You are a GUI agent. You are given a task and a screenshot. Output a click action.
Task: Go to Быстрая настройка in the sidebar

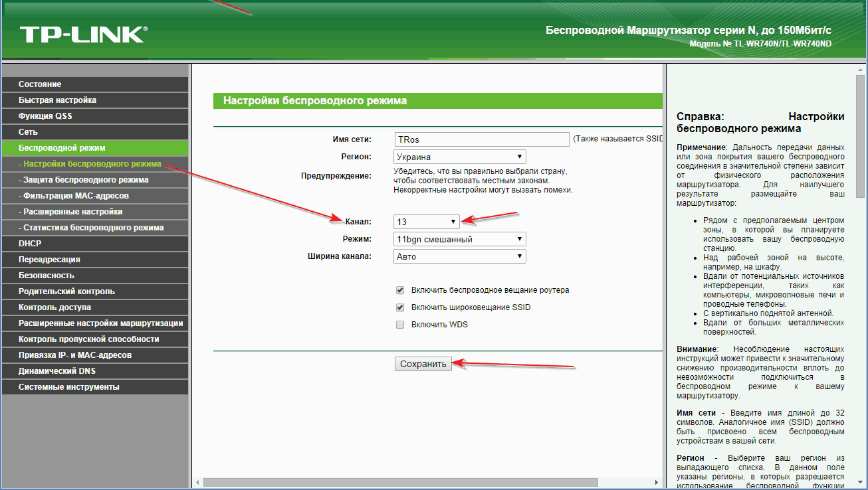57,100
